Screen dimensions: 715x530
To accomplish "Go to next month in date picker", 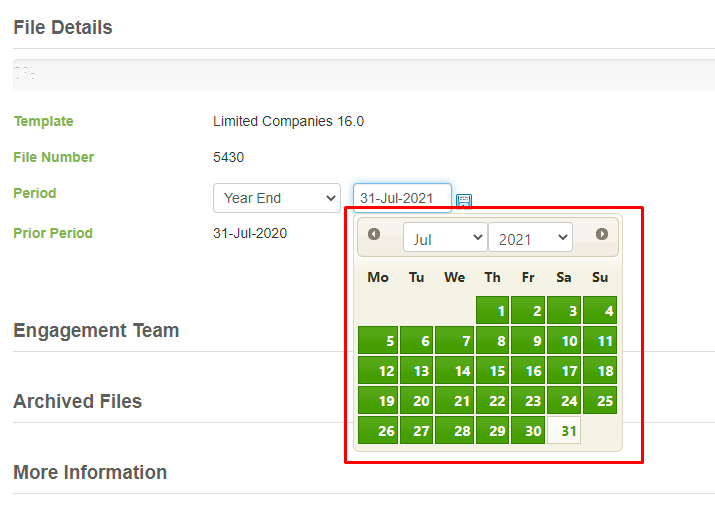I will (601, 234).
